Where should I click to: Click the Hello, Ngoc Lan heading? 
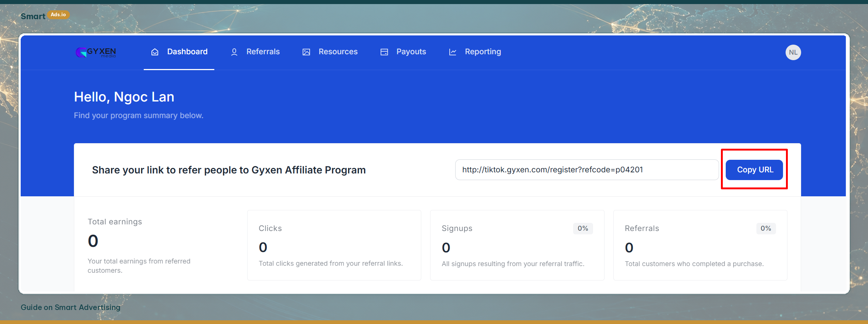pyautogui.click(x=124, y=97)
